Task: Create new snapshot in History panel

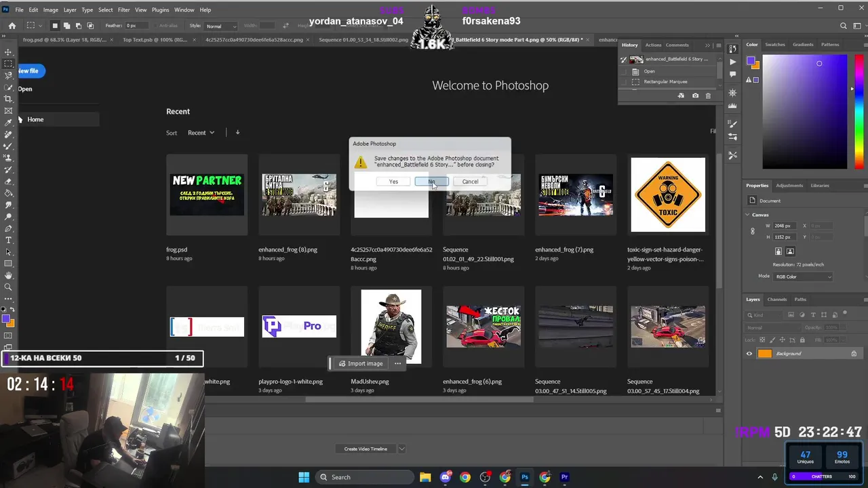Action: tap(695, 96)
